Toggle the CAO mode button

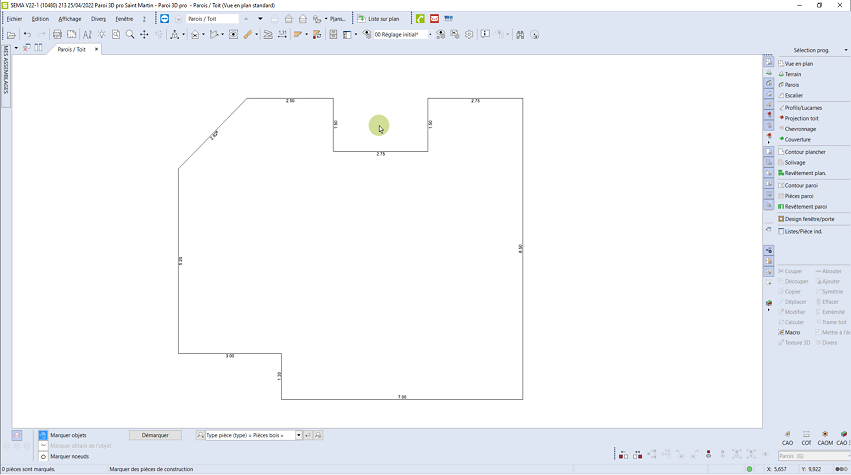click(787, 442)
